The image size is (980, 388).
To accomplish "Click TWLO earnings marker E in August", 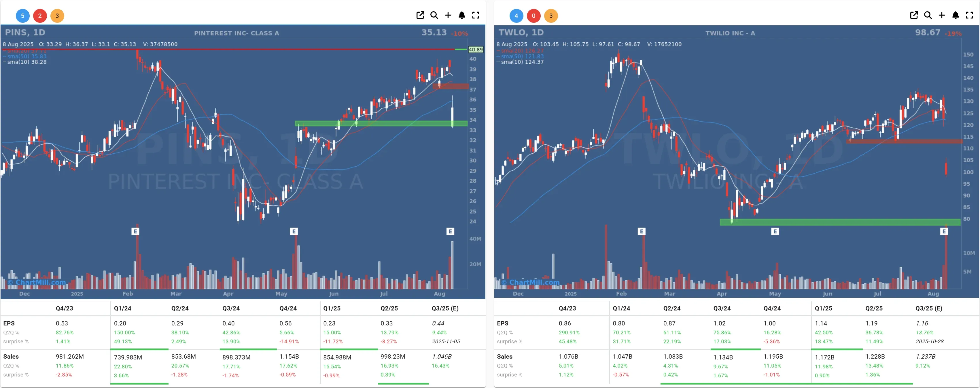I will point(944,231).
